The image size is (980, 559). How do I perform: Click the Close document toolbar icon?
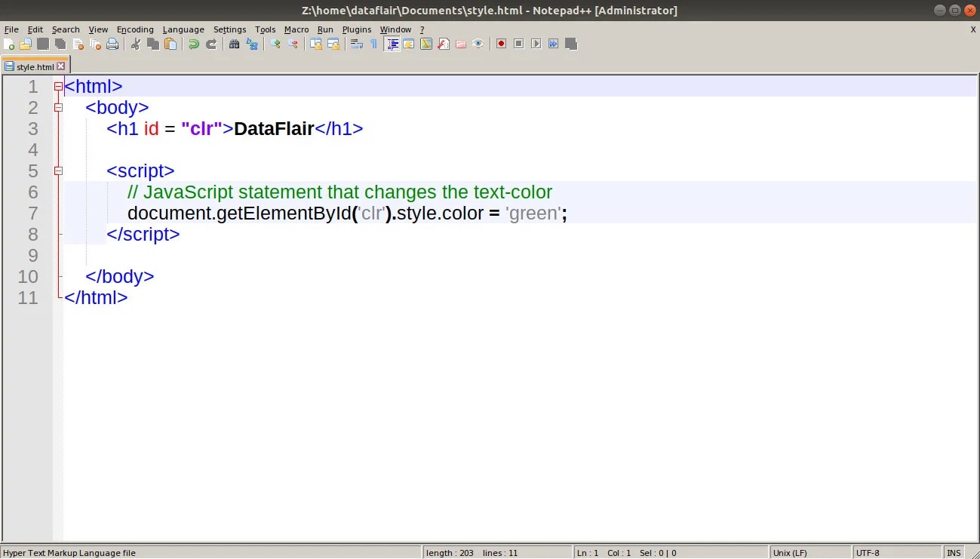[x=78, y=44]
